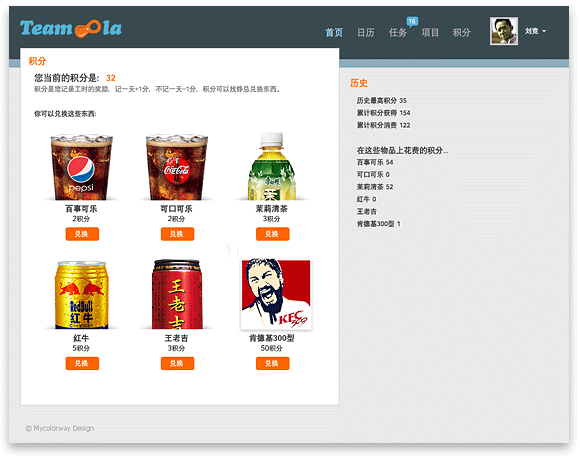The height and width of the screenshot is (457, 580).
Task: Open the 任务 tasks tab
Action: pos(398,33)
